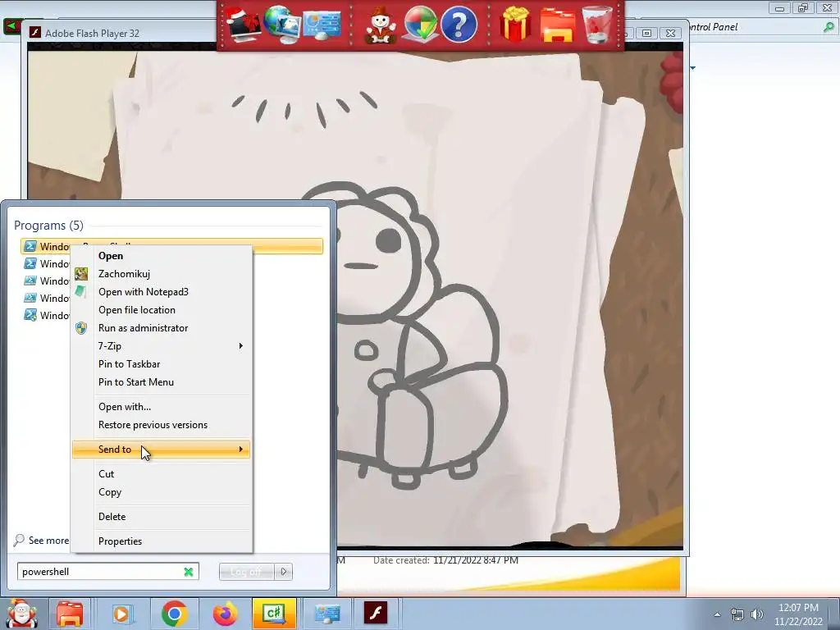Click the Log off button

246,572
